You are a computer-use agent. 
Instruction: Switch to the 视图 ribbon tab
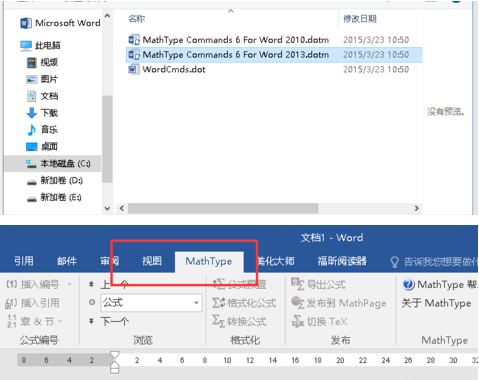(152, 261)
